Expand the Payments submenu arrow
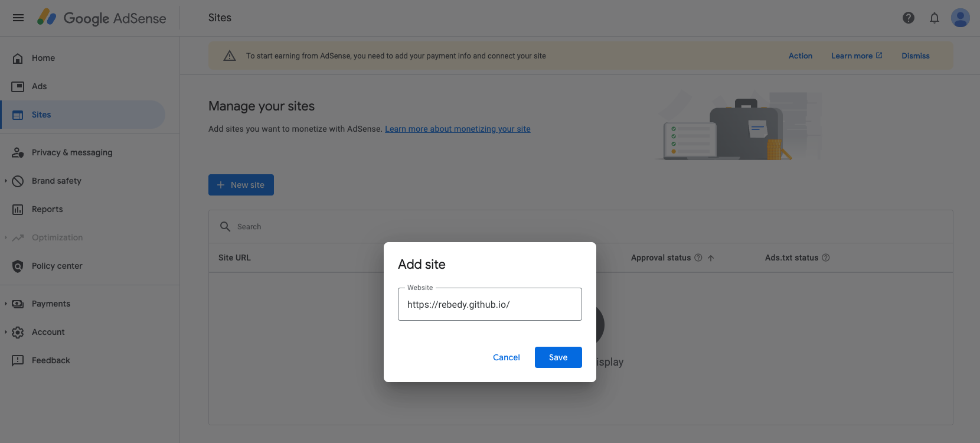 pyautogui.click(x=6, y=304)
